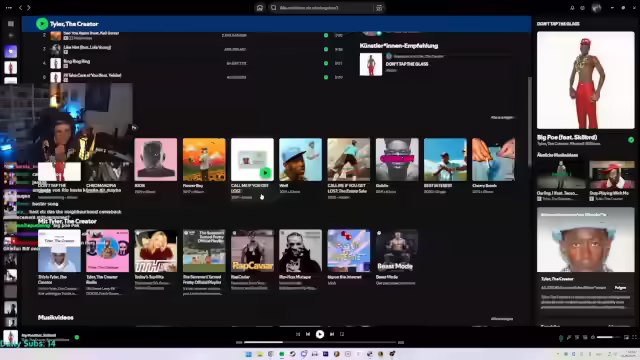The width and height of the screenshot is (640, 360).
Task: Go back with the left navigation arrow
Action: pos(20,7)
